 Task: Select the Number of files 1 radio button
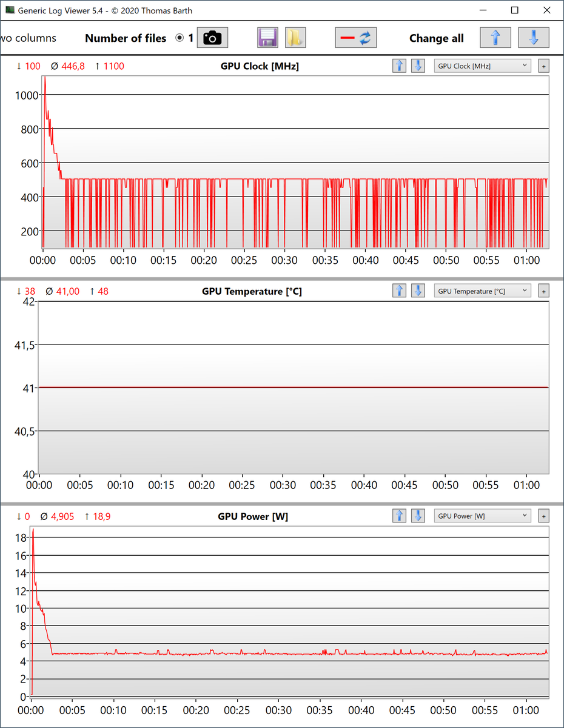click(x=180, y=38)
